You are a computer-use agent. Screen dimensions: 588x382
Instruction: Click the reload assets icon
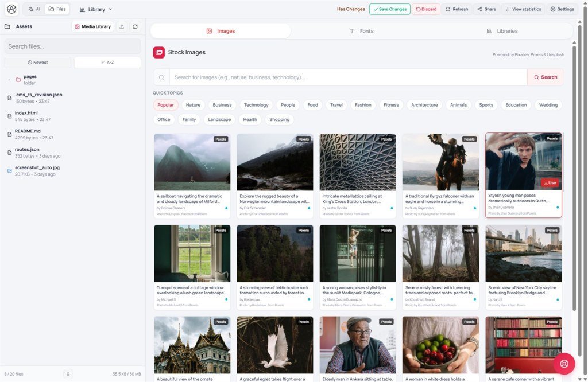135,26
